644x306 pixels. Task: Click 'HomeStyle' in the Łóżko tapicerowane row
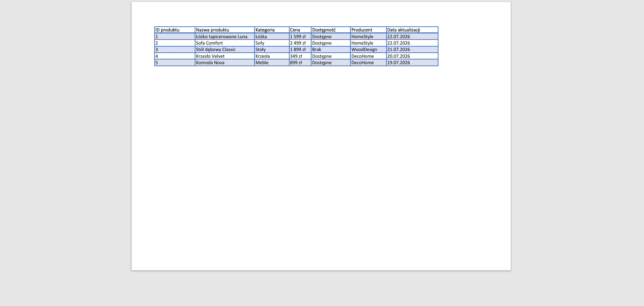(x=368, y=36)
